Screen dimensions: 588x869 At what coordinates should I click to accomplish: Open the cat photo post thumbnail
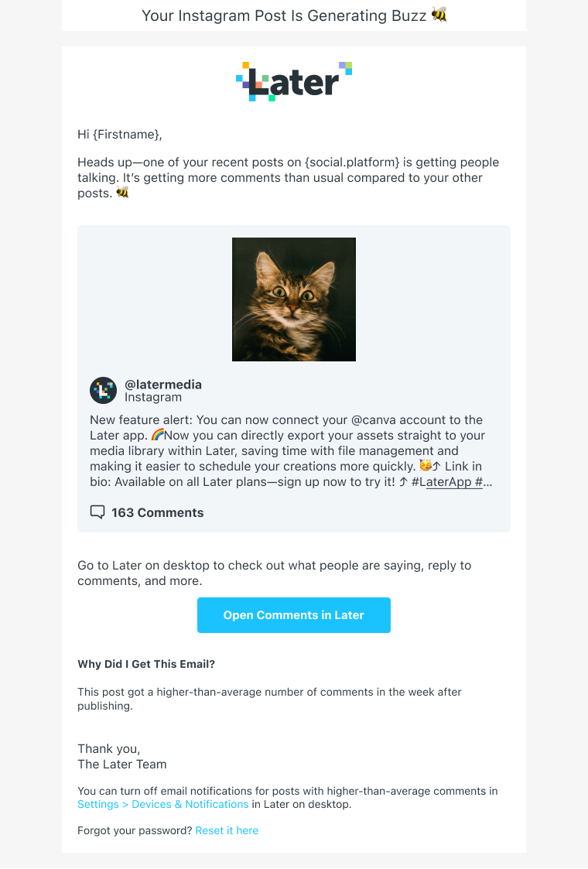pyautogui.click(x=294, y=299)
